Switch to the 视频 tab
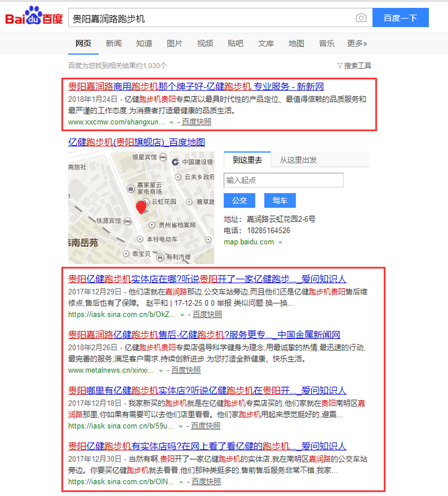Image resolution: width=448 pixels, height=496 pixels. (x=205, y=43)
